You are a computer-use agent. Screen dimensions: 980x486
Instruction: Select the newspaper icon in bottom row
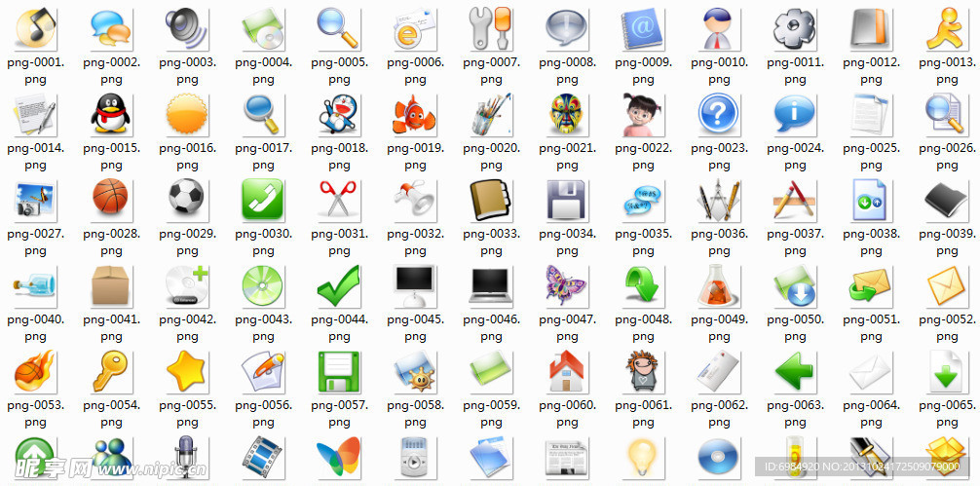click(x=567, y=457)
